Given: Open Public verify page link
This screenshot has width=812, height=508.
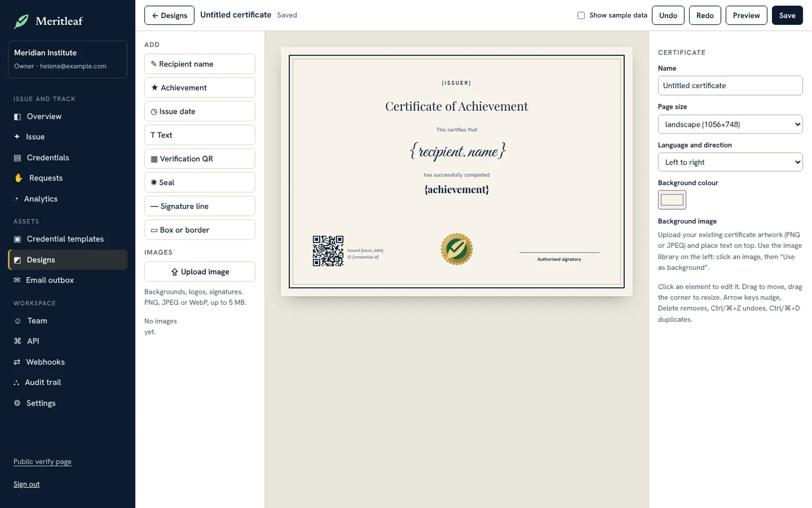Looking at the screenshot, I should (42, 462).
